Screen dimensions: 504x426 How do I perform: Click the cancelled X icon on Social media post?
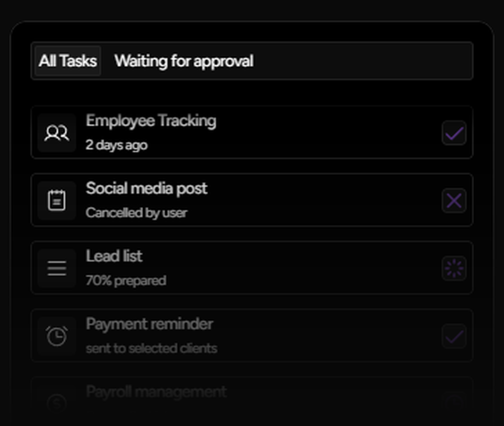pyautogui.click(x=454, y=200)
